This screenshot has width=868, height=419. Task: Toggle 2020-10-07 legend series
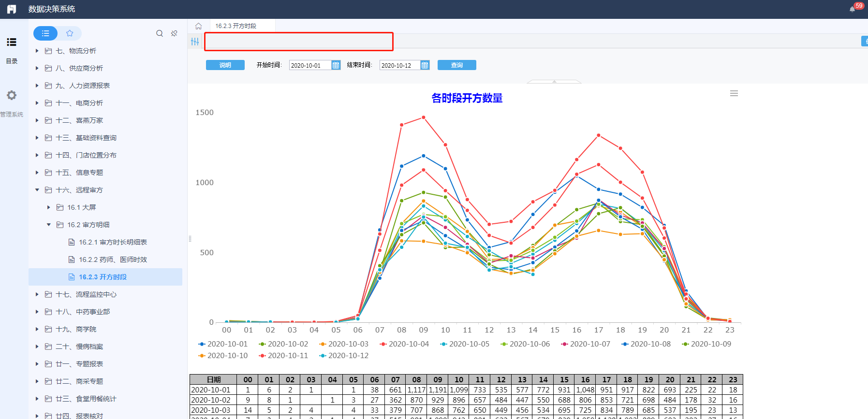[x=586, y=344]
